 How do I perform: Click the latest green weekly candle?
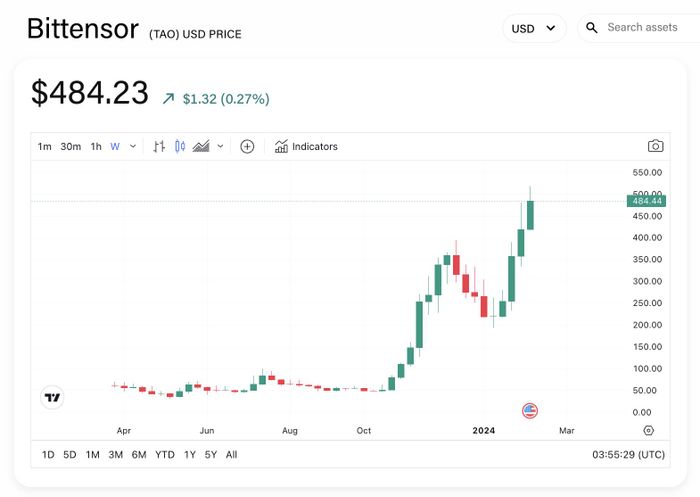point(530,215)
